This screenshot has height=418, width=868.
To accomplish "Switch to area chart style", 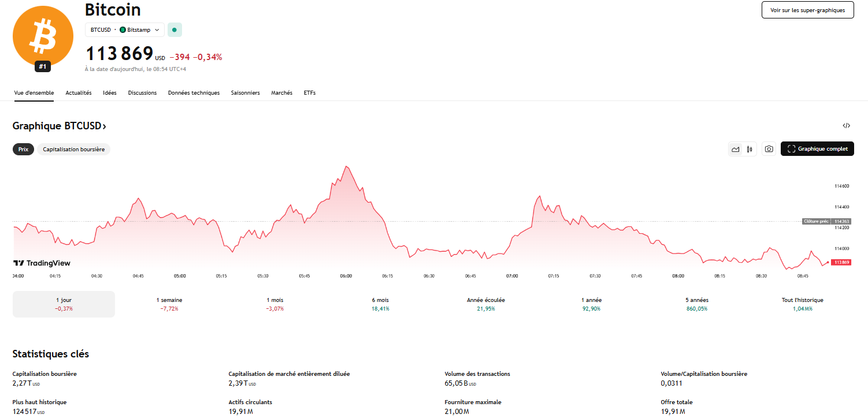I will click(x=735, y=149).
